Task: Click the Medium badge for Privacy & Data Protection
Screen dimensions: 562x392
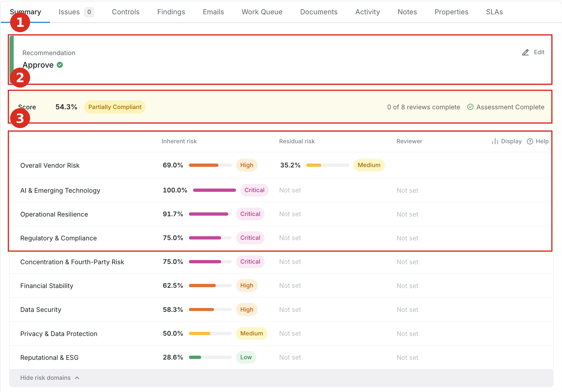Action: point(251,333)
